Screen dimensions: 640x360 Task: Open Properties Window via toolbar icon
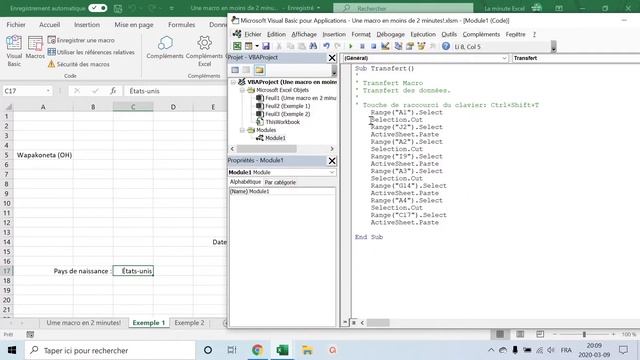coord(409,47)
